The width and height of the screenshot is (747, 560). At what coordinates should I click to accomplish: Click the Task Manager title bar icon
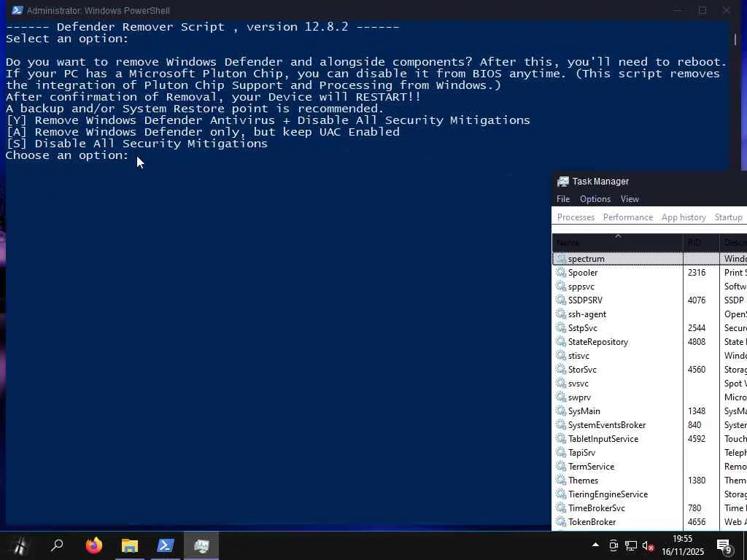[563, 182]
